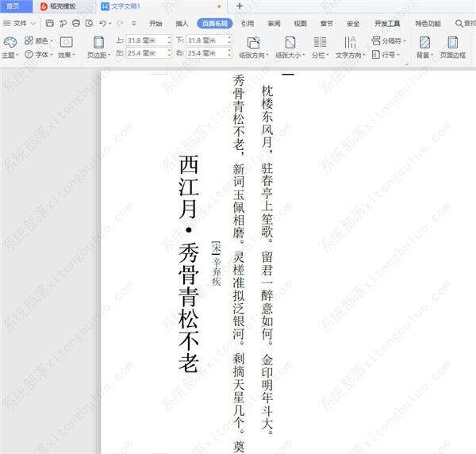Expand the chevron beside 文件
Screen dimensions: 476x454
coord(33,23)
